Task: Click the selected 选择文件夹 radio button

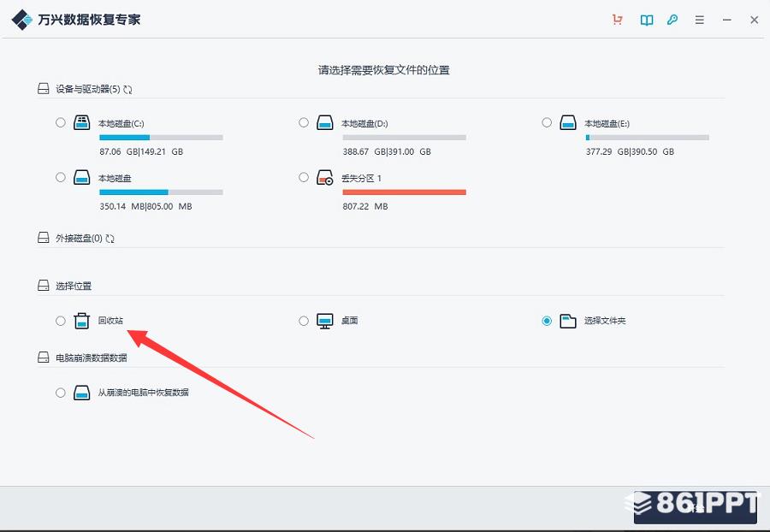Action: click(x=547, y=321)
